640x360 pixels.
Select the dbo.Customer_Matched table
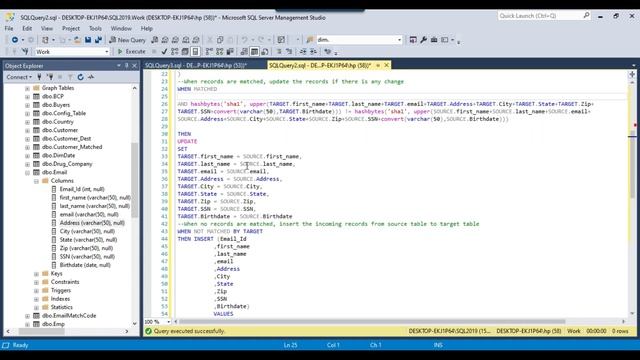[x=72, y=147]
